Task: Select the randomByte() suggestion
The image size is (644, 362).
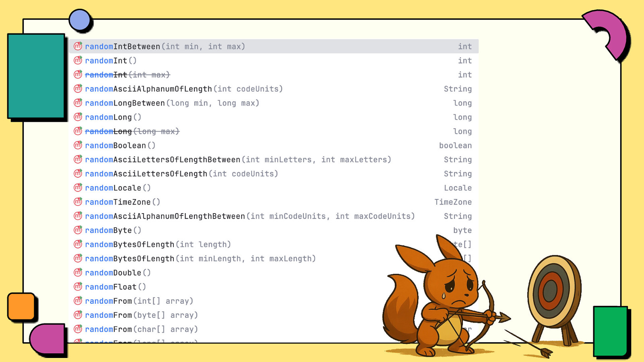Action: 274,230
